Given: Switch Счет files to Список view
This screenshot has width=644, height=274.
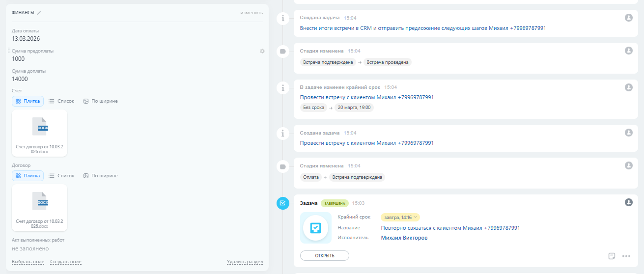Looking at the screenshot, I should click(x=61, y=101).
